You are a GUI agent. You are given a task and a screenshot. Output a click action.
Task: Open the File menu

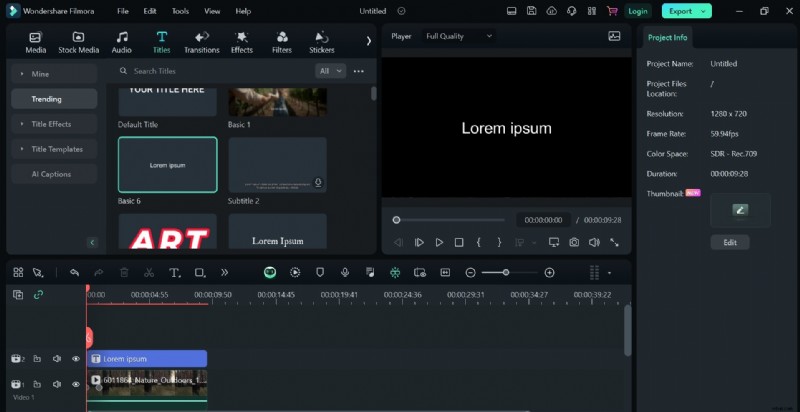(x=122, y=11)
